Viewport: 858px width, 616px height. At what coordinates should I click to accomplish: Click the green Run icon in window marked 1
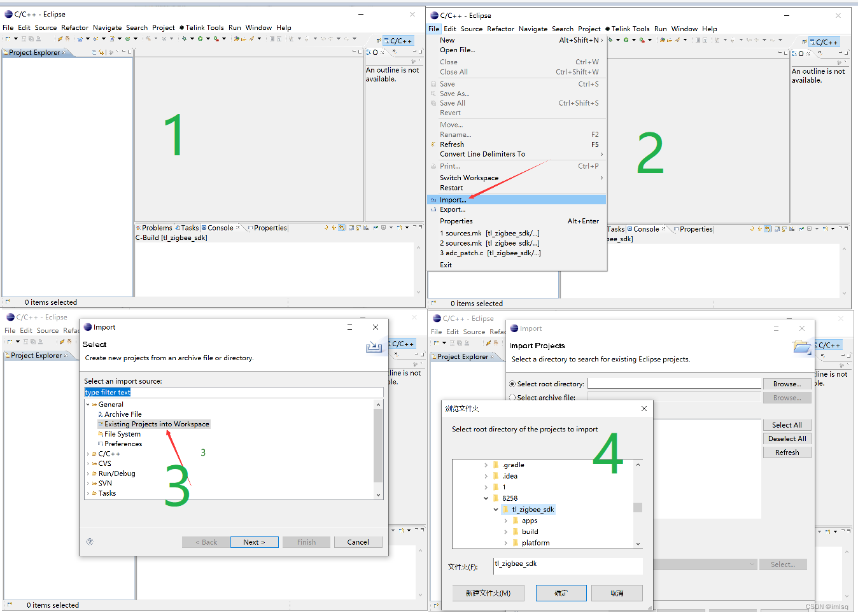click(200, 39)
